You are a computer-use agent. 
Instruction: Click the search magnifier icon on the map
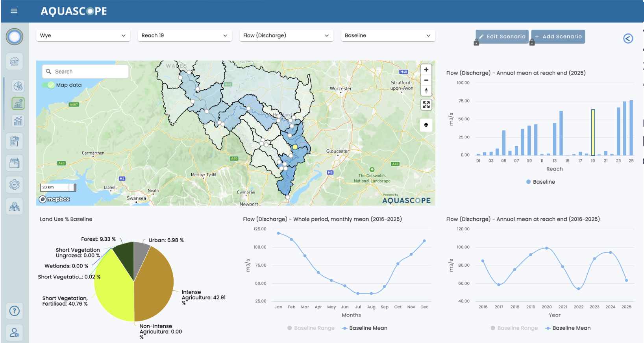[x=49, y=72]
